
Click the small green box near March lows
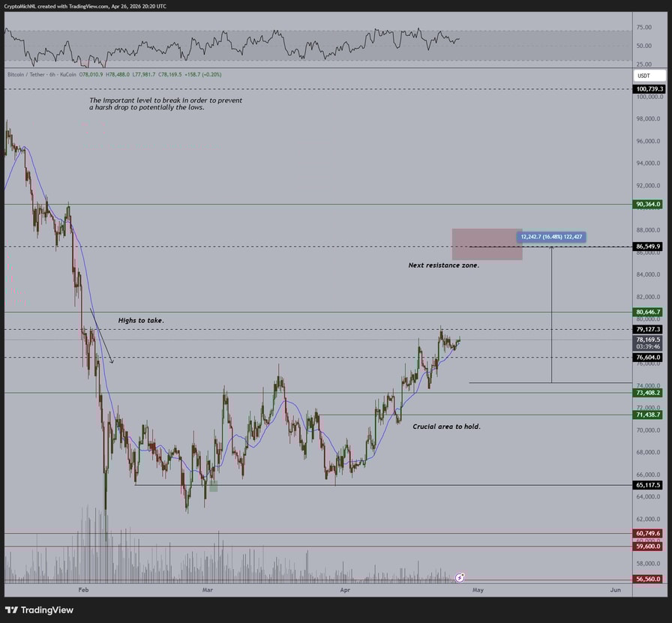click(x=213, y=487)
